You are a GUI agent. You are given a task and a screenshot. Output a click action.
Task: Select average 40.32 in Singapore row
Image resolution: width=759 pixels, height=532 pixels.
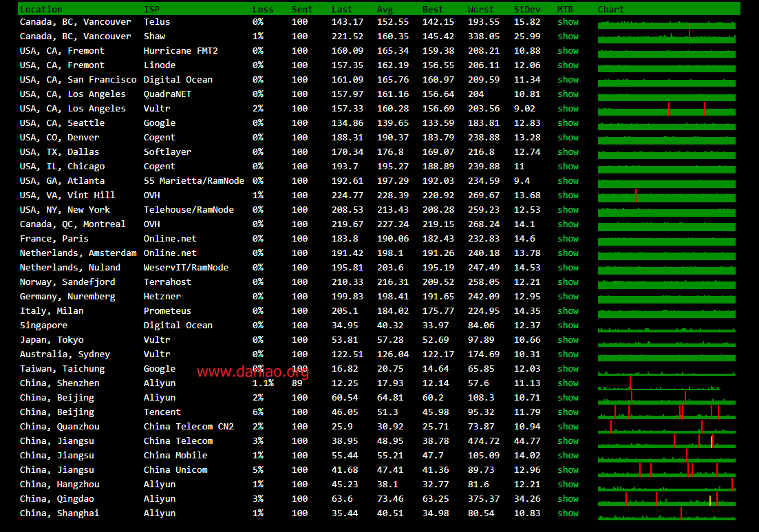[390, 326]
